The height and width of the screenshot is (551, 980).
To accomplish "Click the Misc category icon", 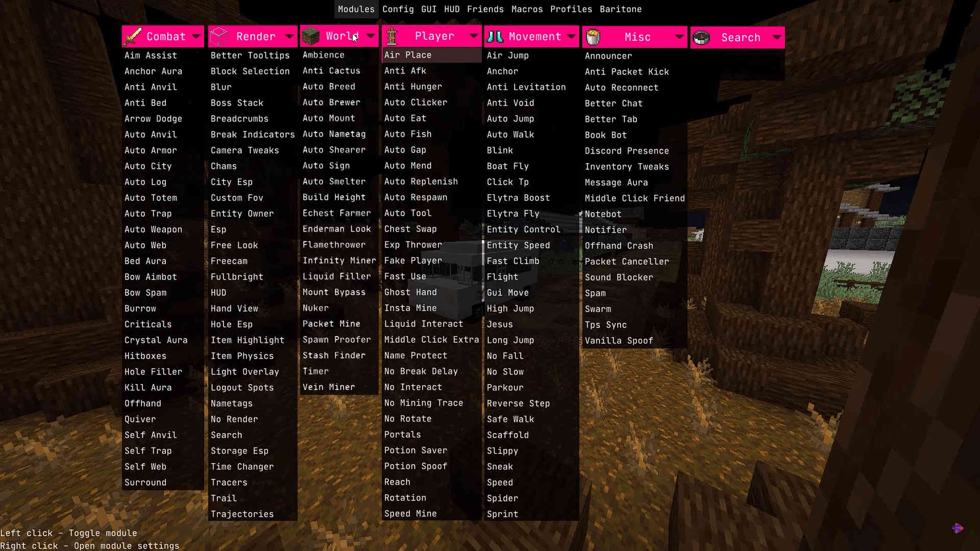I will coord(592,37).
